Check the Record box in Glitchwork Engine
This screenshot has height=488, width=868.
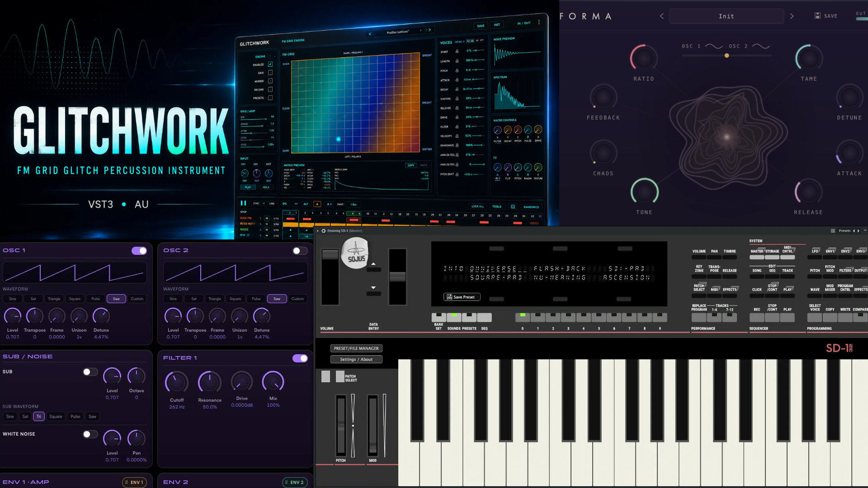[270, 89]
